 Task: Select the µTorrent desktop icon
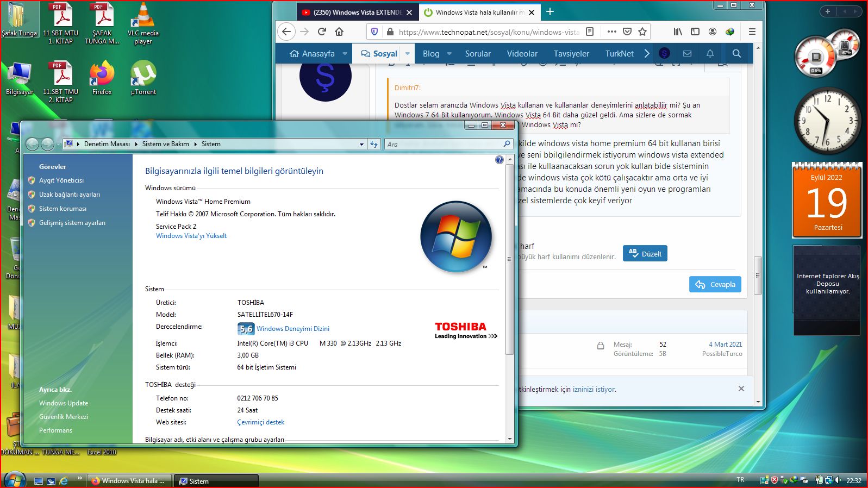[x=143, y=78]
